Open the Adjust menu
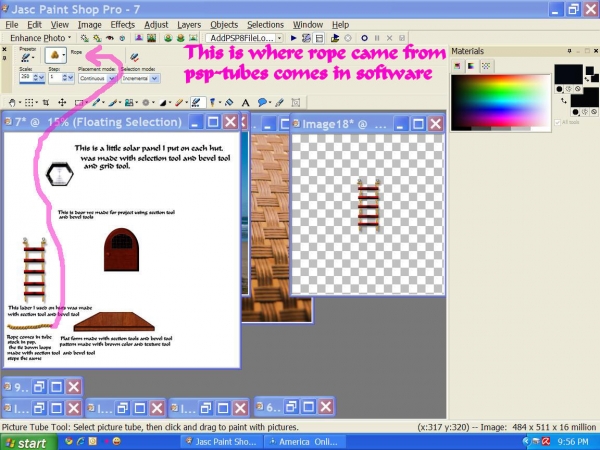This screenshot has height=450, width=600. pyautogui.click(x=156, y=25)
